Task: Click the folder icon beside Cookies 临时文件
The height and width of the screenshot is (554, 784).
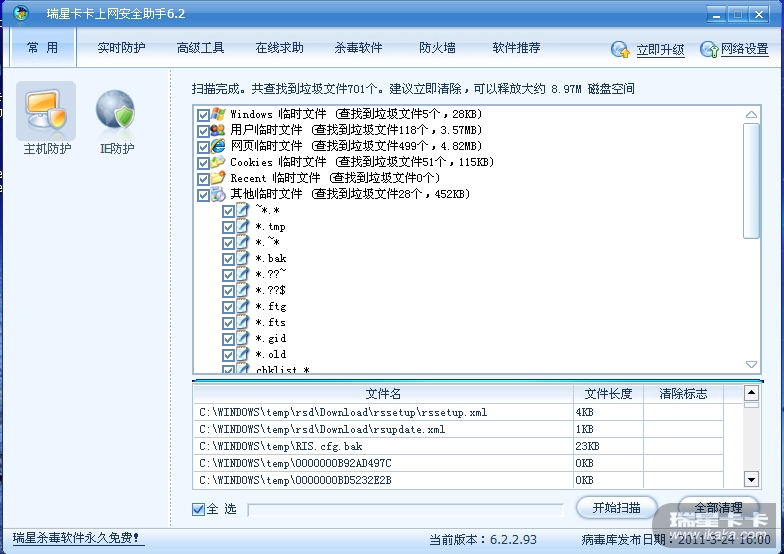Action: (x=218, y=162)
